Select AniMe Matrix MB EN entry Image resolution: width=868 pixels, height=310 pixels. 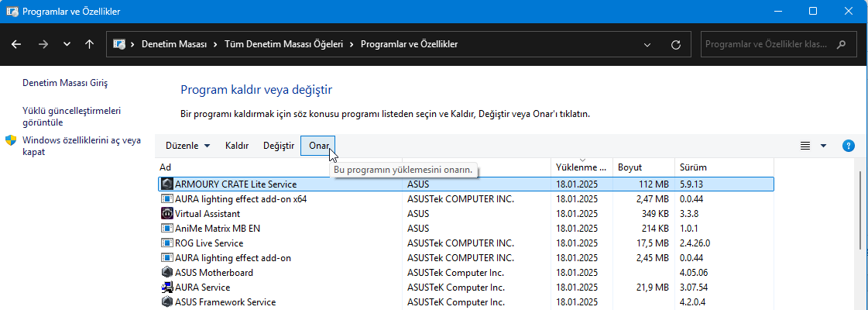tap(466, 228)
